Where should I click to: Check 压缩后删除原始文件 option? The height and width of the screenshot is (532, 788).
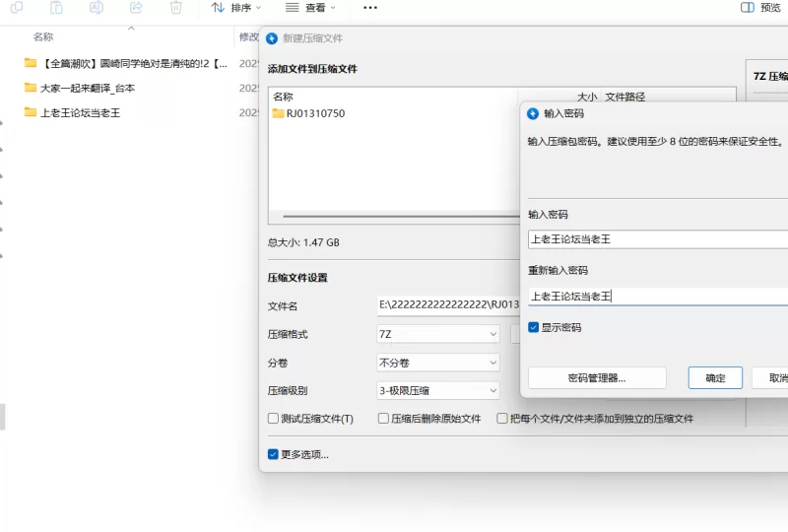click(384, 419)
